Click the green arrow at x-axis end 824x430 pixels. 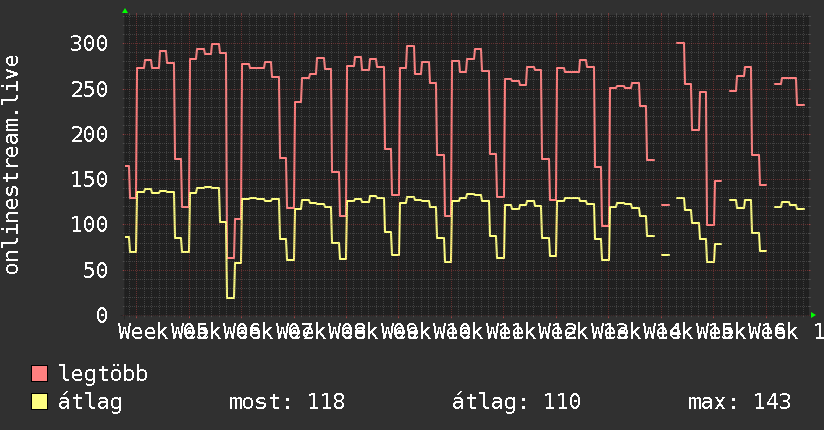[x=813, y=315]
